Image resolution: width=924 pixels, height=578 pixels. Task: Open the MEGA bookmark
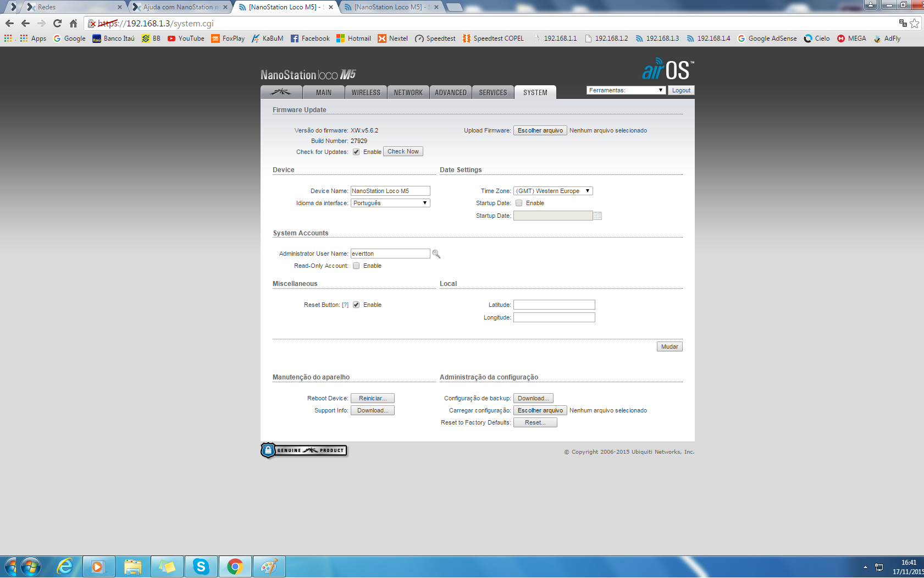pos(851,38)
